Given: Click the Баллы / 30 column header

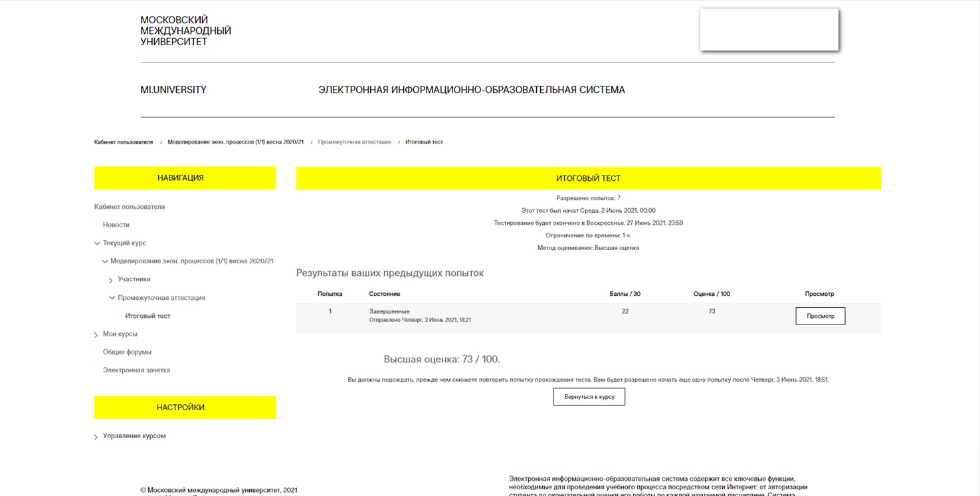Looking at the screenshot, I should pos(625,294).
